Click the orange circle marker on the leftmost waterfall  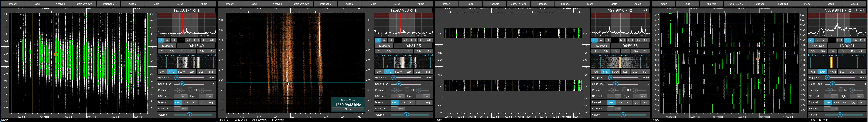56,54
